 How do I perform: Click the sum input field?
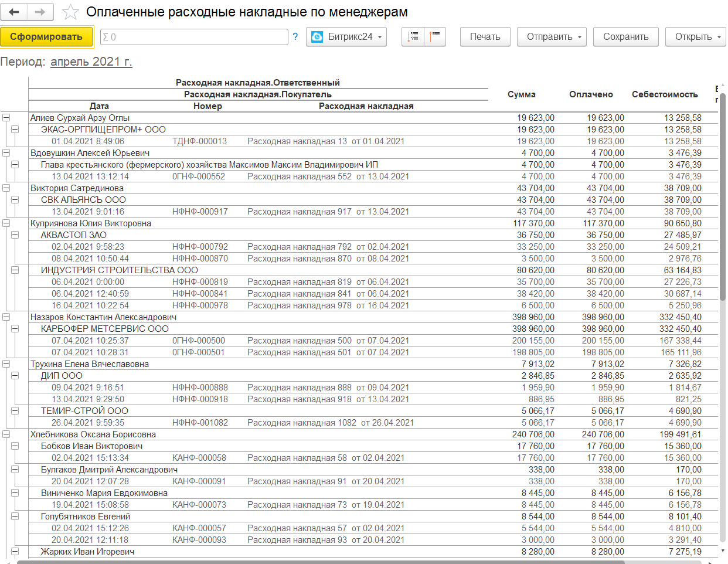194,37
